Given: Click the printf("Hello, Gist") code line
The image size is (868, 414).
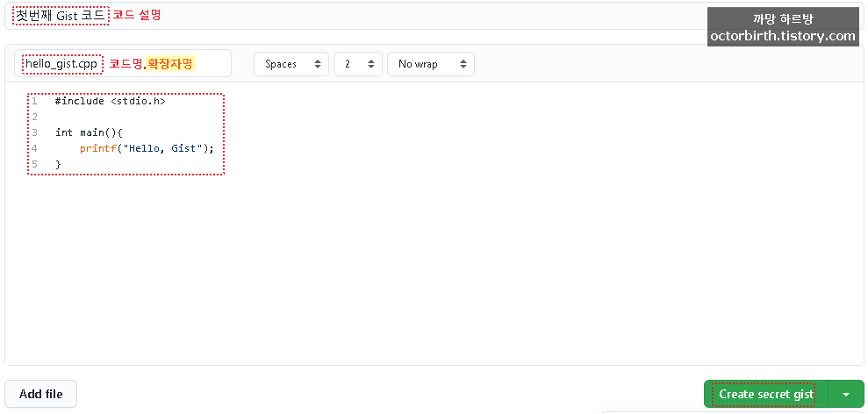Looking at the screenshot, I should 147,148.
